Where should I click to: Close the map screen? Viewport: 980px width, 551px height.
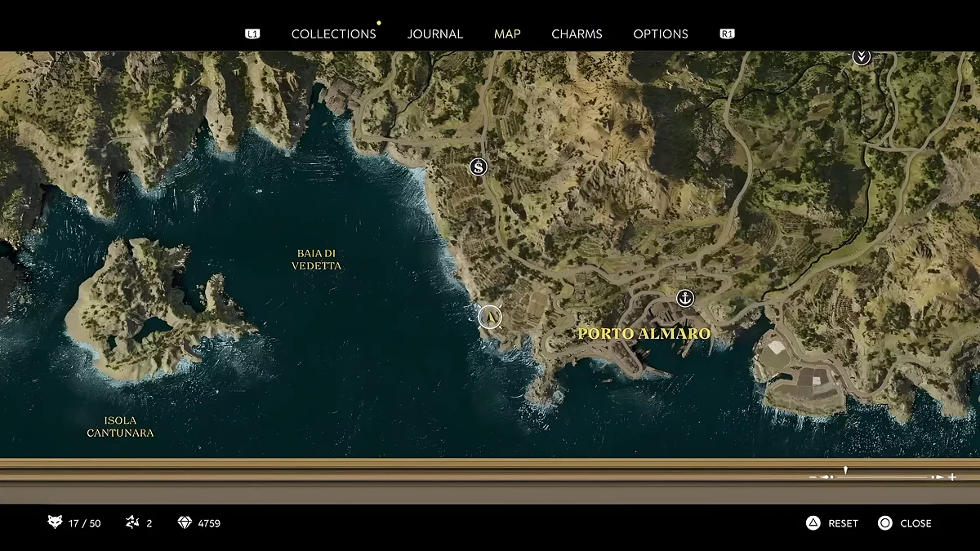point(915,523)
